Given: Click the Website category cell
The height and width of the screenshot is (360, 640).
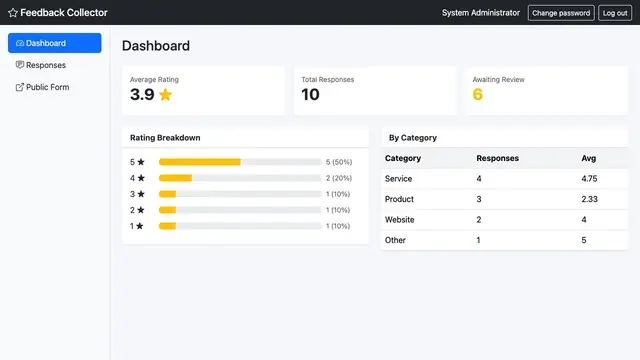Looking at the screenshot, I should pyautogui.click(x=400, y=220).
